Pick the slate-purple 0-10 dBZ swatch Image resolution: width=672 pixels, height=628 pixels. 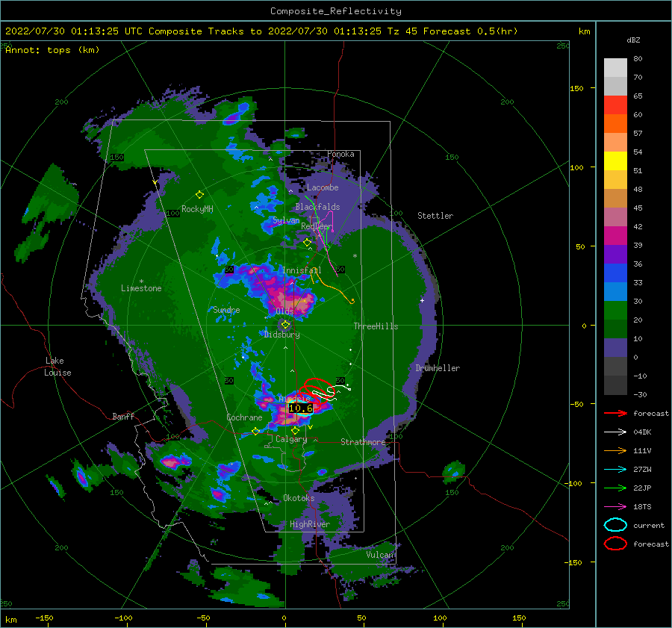(x=615, y=347)
